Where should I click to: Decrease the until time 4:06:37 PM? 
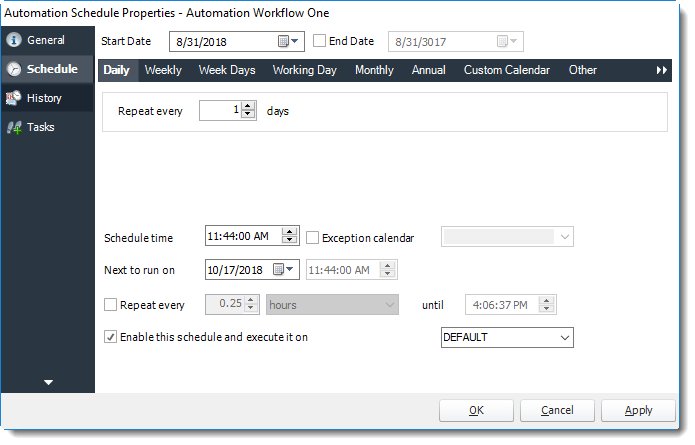point(547,308)
